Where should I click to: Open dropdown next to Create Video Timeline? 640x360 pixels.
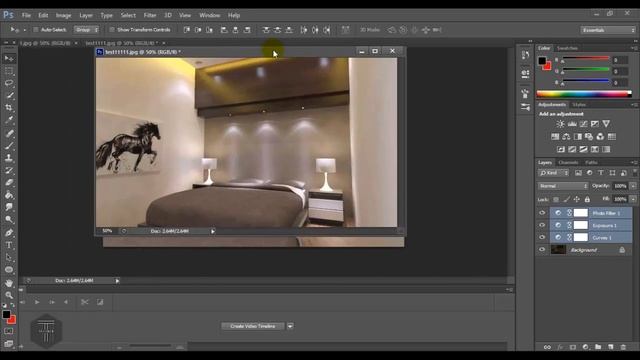point(290,326)
